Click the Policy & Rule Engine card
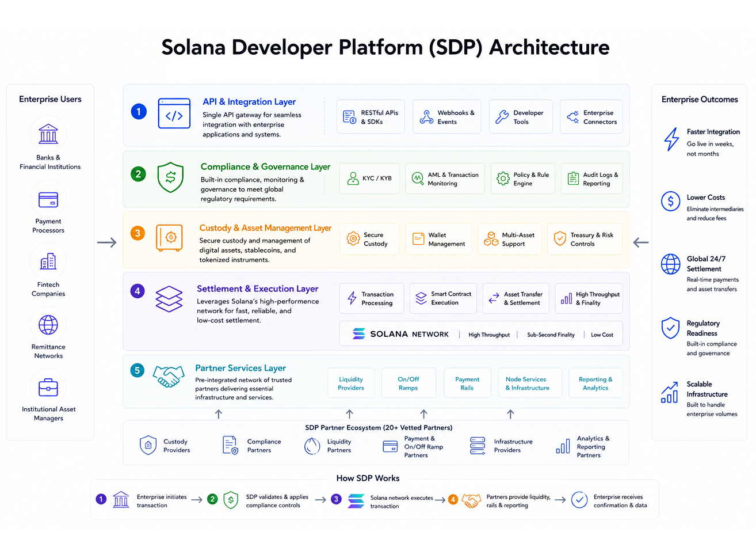Viewport: 756px width, 558px height. coord(523,179)
